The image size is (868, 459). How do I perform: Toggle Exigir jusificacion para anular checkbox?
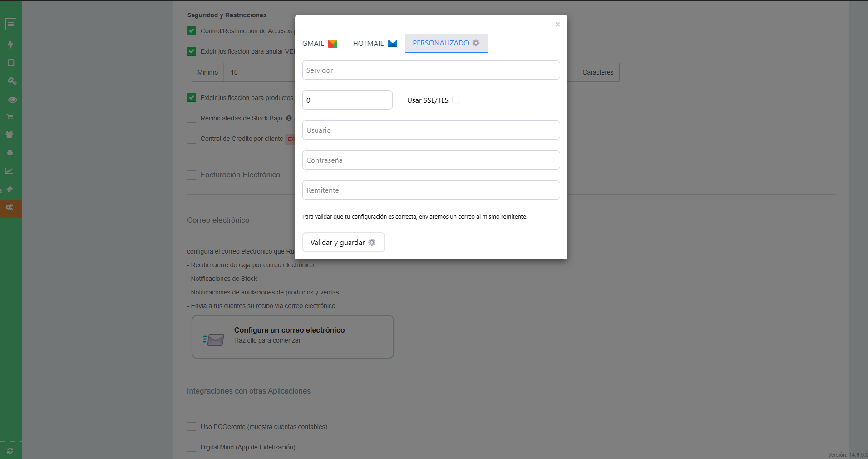tap(192, 51)
